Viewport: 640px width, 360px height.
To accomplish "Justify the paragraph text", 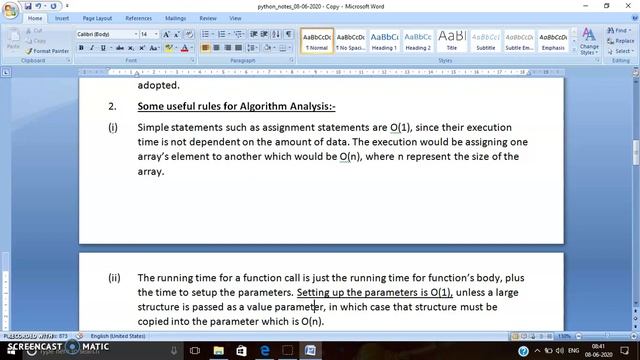I will pyautogui.click(x=239, y=48).
